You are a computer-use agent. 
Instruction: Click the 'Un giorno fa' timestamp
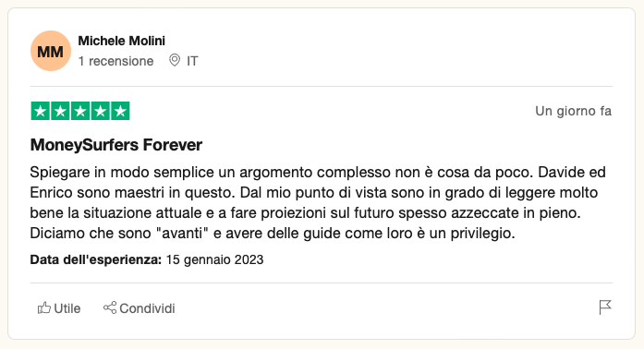click(x=574, y=111)
